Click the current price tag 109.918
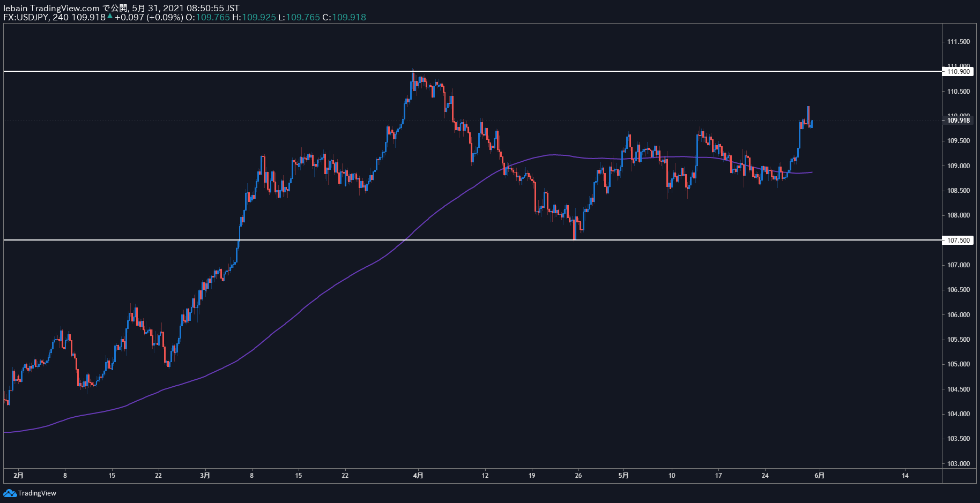Image resolution: width=980 pixels, height=503 pixels. (x=958, y=121)
